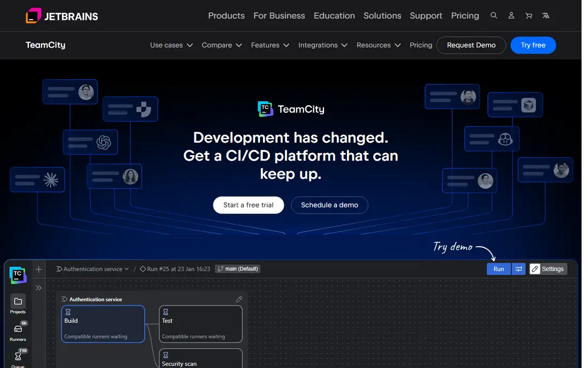Click the hourglass icon in Build step

coord(68,312)
